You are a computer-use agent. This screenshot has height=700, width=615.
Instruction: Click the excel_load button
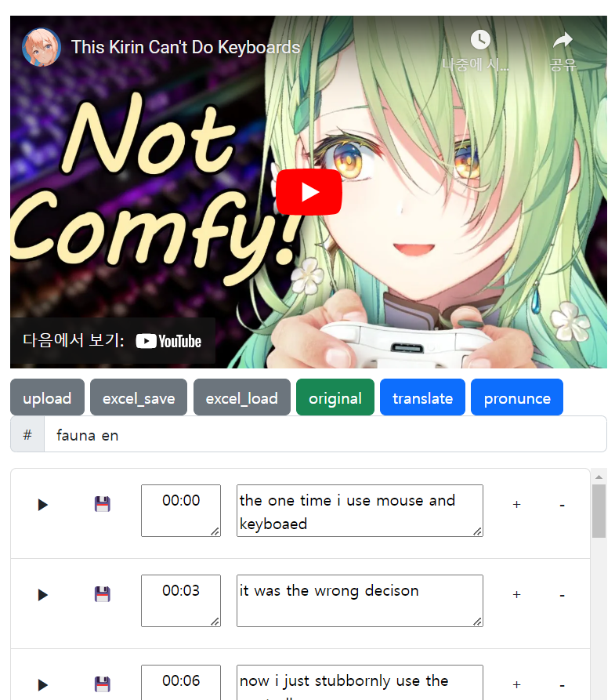[242, 397]
